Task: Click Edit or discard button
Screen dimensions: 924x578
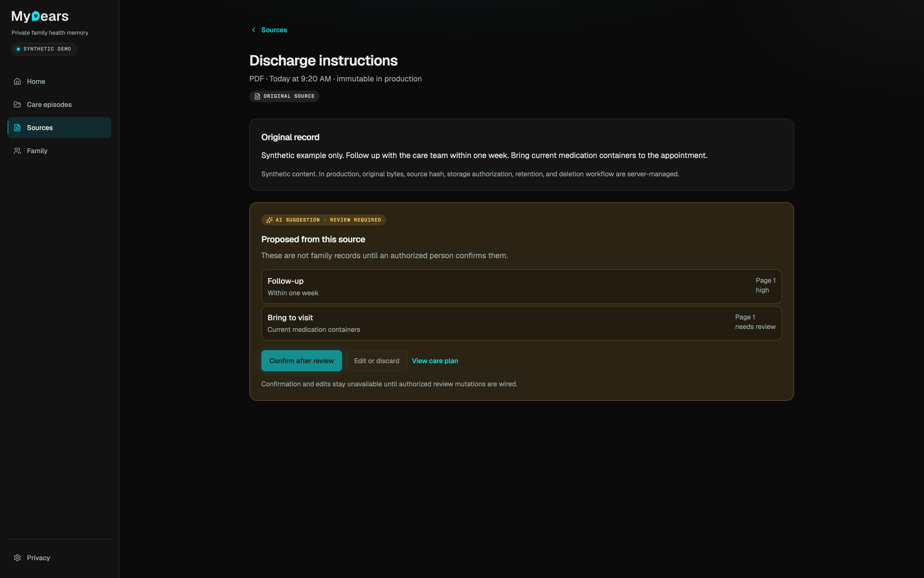Action: [377, 361]
